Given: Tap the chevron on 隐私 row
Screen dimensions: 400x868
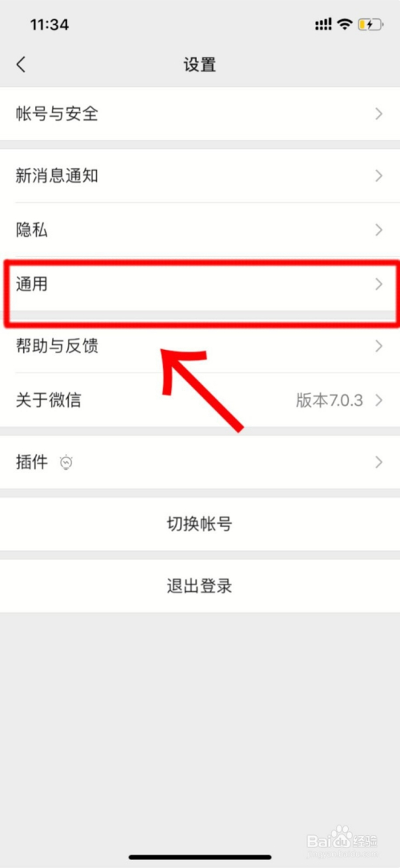Looking at the screenshot, I should pos(379,231).
